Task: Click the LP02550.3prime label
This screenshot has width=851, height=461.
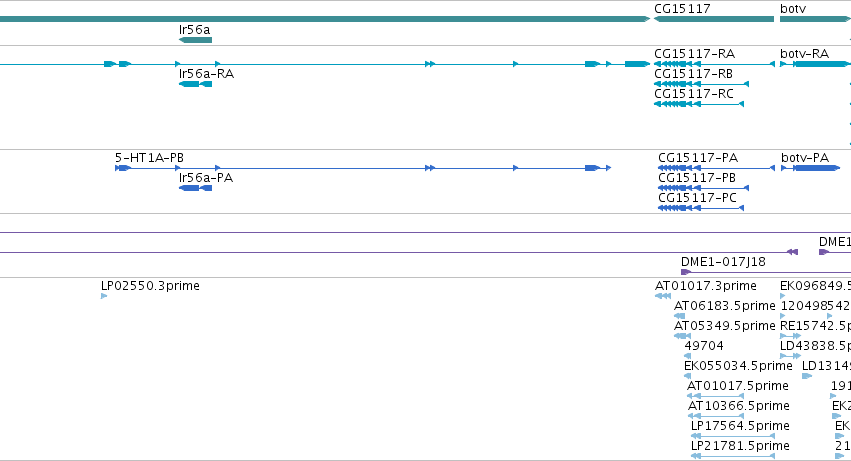Action: (x=150, y=286)
